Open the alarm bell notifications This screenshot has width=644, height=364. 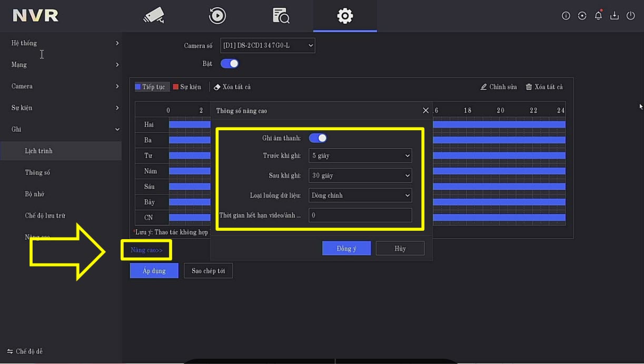(x=598, y=16)
